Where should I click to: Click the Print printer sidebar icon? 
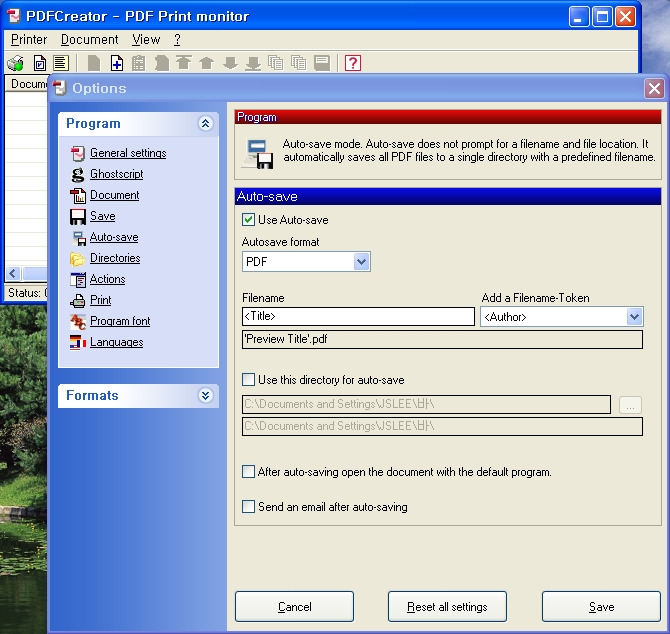click(x=78, y=300)
